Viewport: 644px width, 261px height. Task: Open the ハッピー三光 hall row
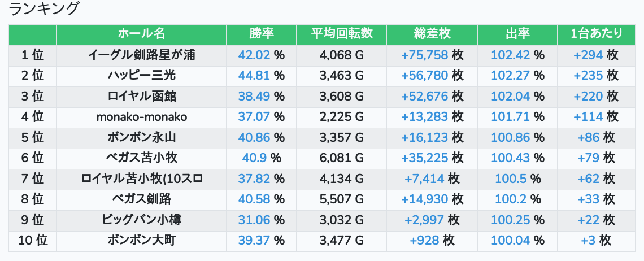click(x=142, y=76)
